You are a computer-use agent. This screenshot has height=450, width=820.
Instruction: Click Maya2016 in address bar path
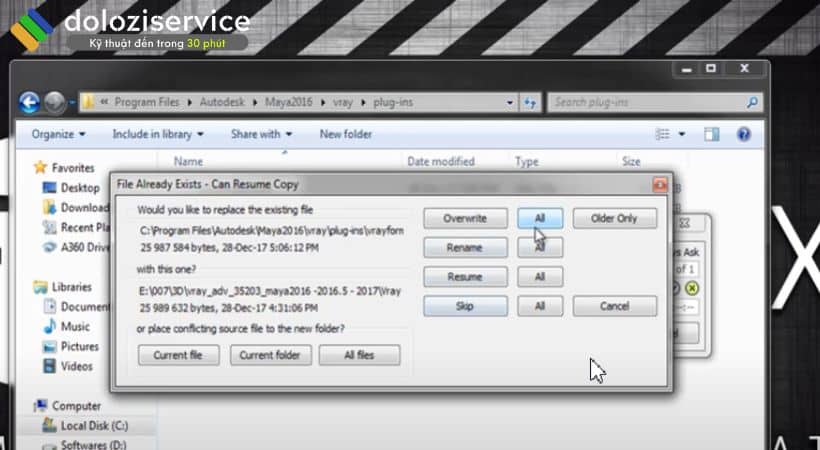[x=288, y=102]
